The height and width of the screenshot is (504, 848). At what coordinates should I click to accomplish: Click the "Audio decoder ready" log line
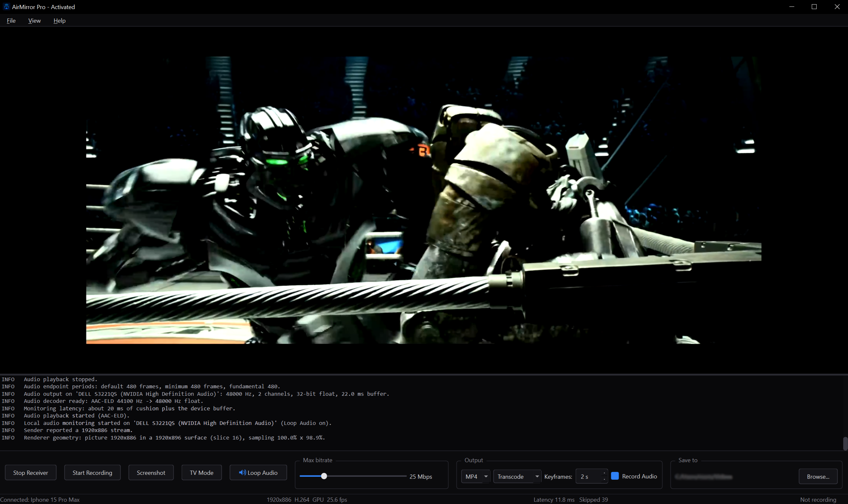tap(113, 401)
